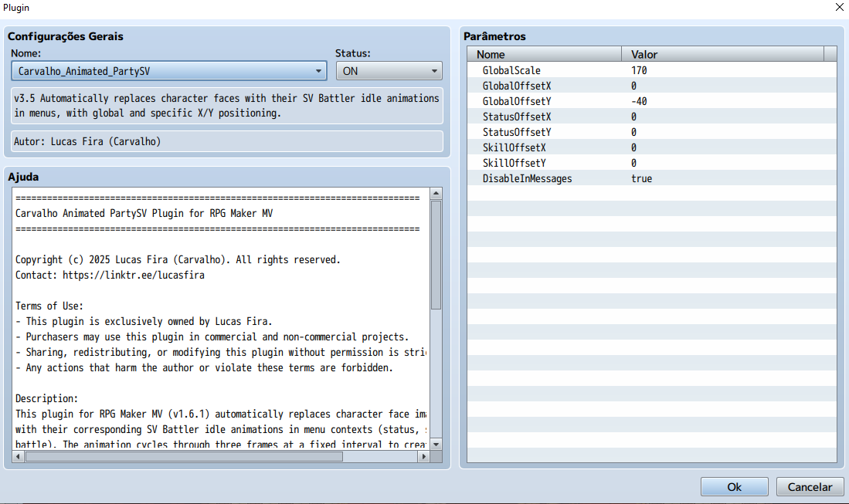Image resolution: width=849 pixels, height=504 pixels.
Task: Click the linktr.ee/lucasfira contact line
Action: (x=110, y=275)
